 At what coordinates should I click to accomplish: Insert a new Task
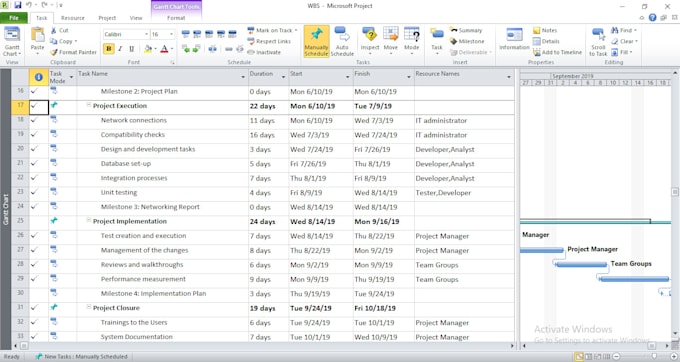point(437,40)
